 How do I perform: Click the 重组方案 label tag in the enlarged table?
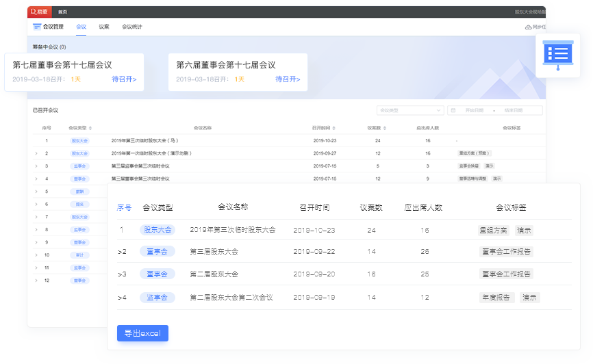point(493,230)
